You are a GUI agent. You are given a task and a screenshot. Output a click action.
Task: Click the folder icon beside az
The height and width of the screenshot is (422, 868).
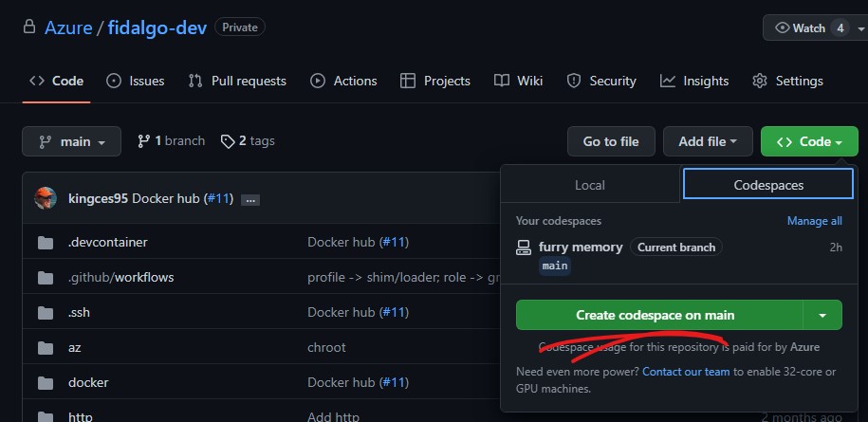[x=46, y=348]
